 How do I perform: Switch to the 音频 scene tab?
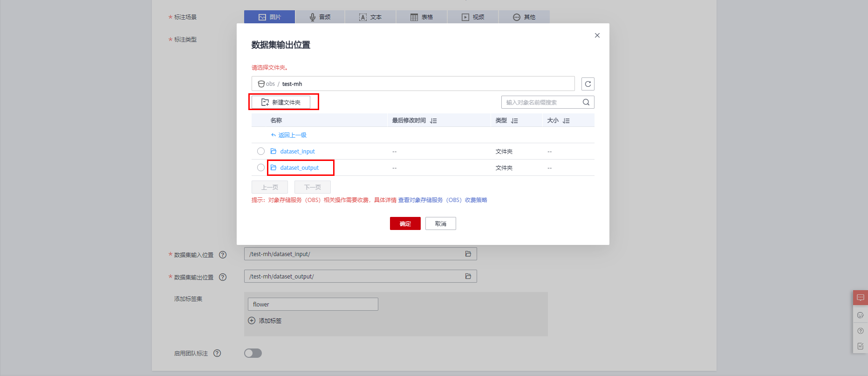coord(320,17)
